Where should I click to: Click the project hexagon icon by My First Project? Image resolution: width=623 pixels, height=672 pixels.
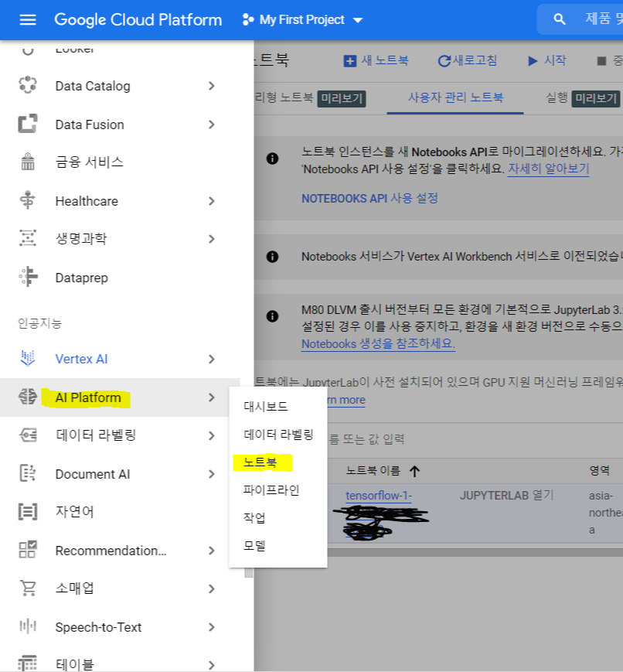pos(248,19)
